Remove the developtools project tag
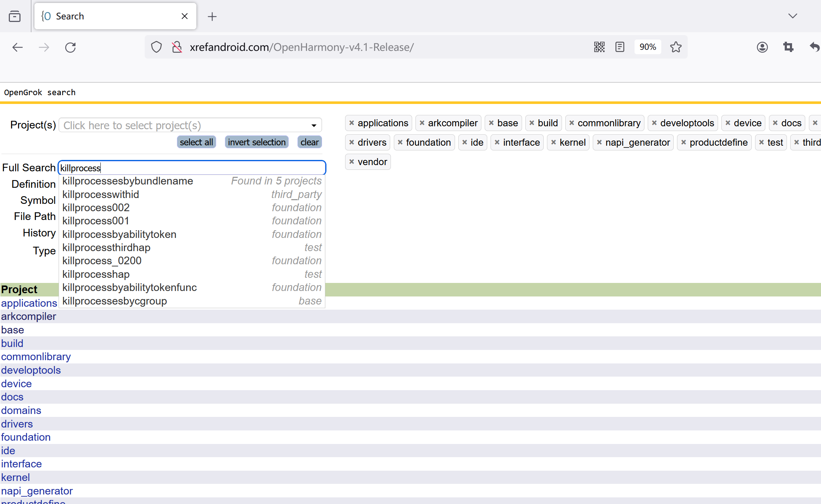 point(654,123)
